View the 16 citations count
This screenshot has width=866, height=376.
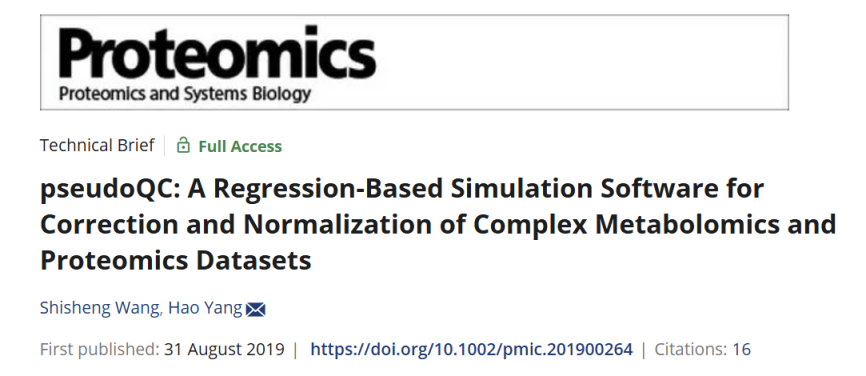click(741, 349)
